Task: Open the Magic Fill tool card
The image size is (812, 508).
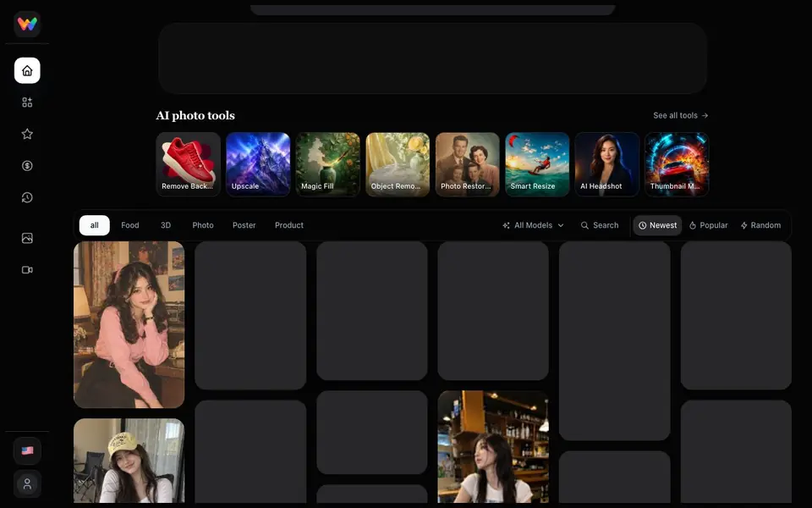Action: coord(328,164)
